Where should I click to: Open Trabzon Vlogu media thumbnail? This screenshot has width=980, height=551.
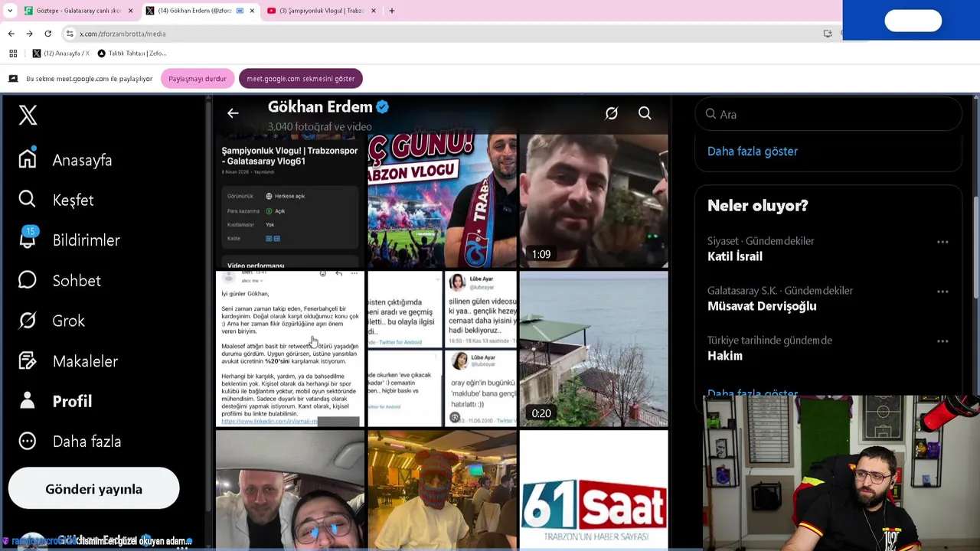coord(442,201)
